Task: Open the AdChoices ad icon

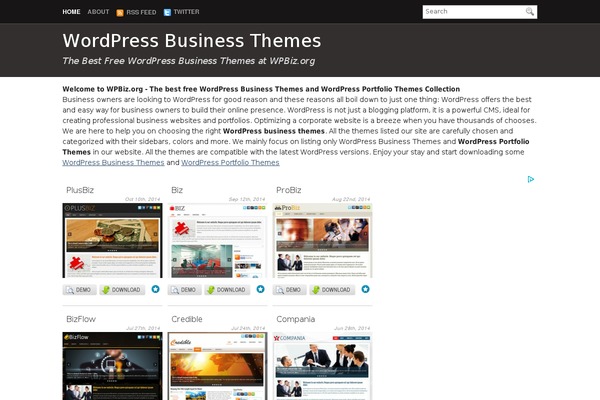Action: [530, 179]
